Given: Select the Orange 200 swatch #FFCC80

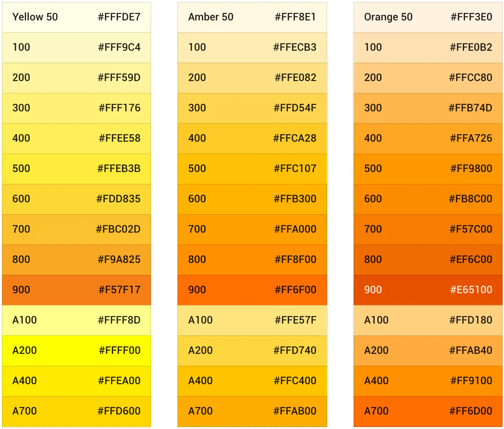Looking at the screenshot, I should point(428,78).
